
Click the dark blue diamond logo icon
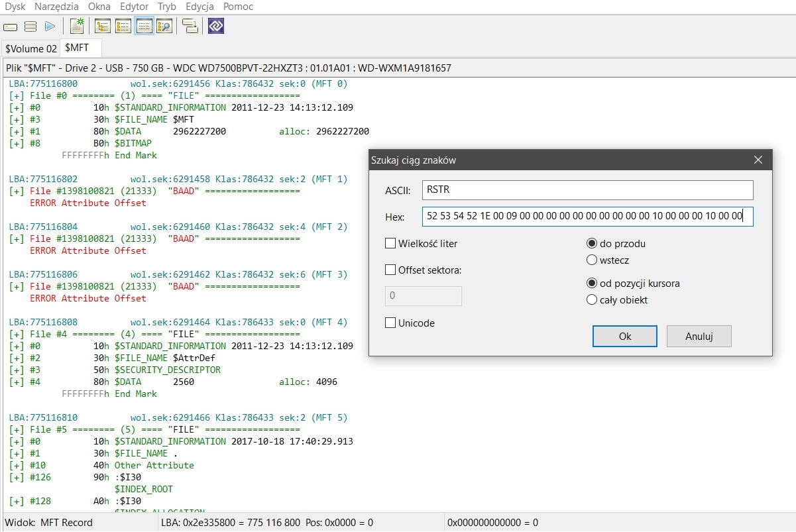216,26
